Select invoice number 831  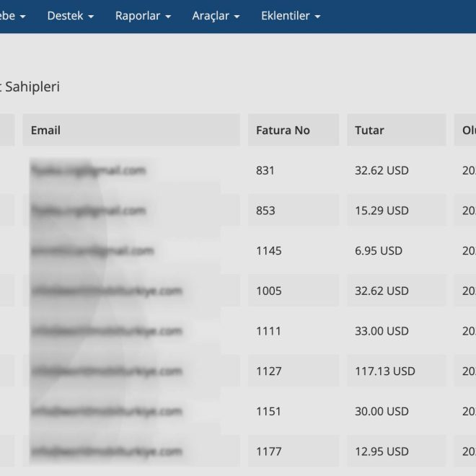pos(265,171)
